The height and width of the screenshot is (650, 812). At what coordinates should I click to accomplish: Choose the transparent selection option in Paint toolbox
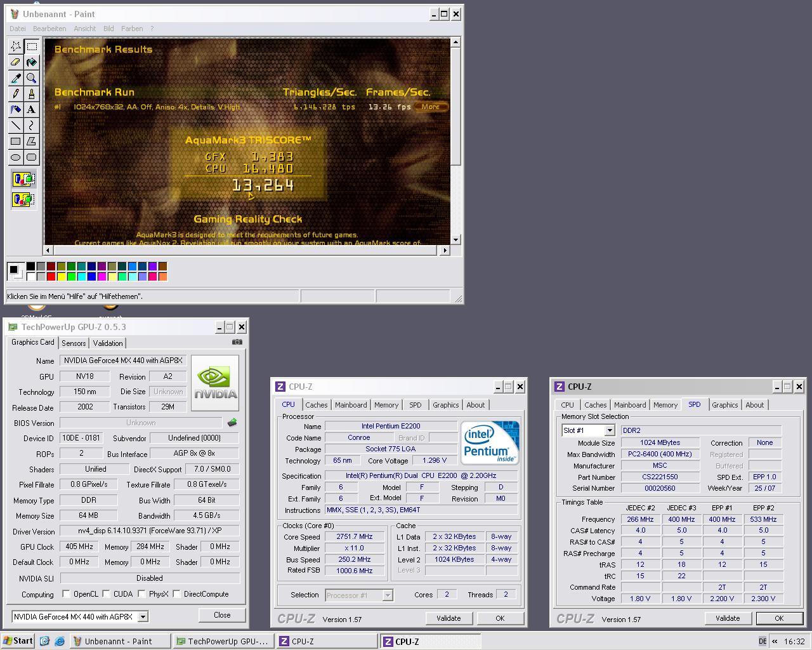click(x=23, y=199)
